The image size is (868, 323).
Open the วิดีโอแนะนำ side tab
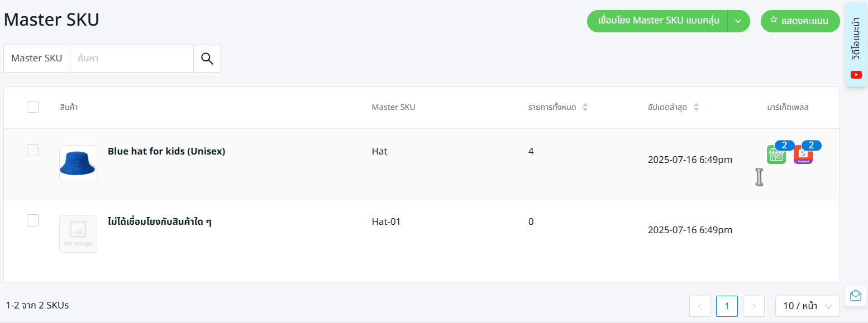856,45
